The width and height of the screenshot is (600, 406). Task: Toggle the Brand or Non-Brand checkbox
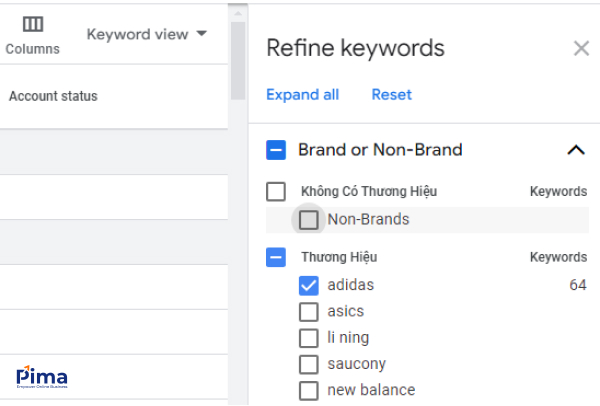click(276, 150)
